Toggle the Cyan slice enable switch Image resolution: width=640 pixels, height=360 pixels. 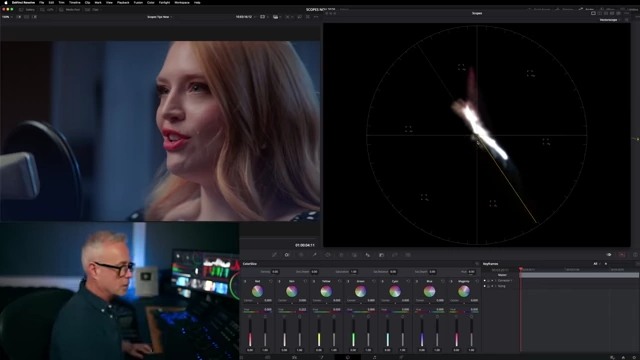coord(382,281)
